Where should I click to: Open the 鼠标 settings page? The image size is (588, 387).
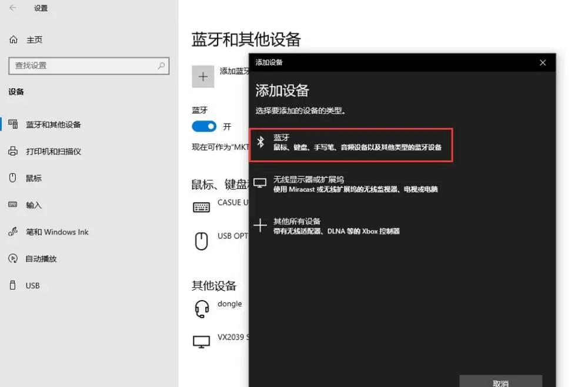34,179
